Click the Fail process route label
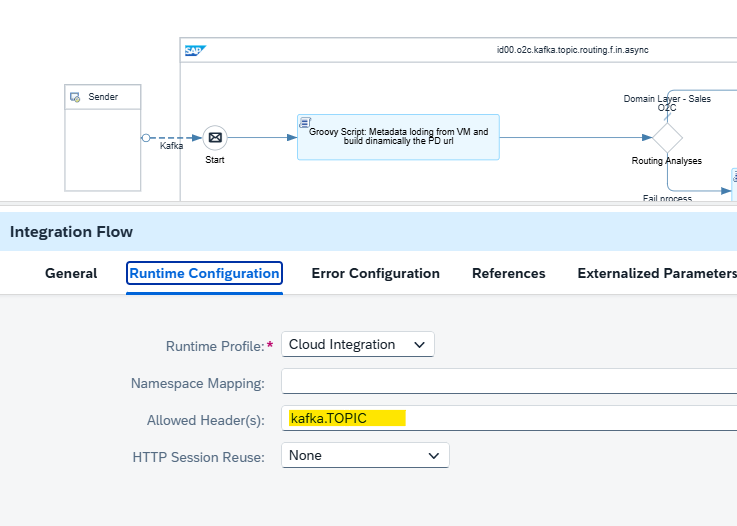This screenshot has height=526, width=737. [x=667, y=198]
